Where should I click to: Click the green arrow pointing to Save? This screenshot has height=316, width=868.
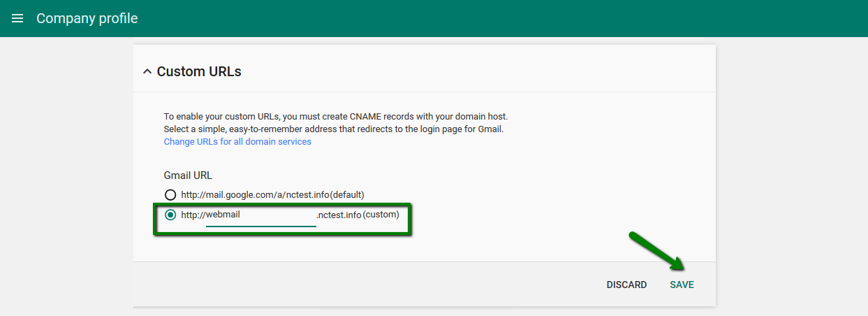pos(656,250)
